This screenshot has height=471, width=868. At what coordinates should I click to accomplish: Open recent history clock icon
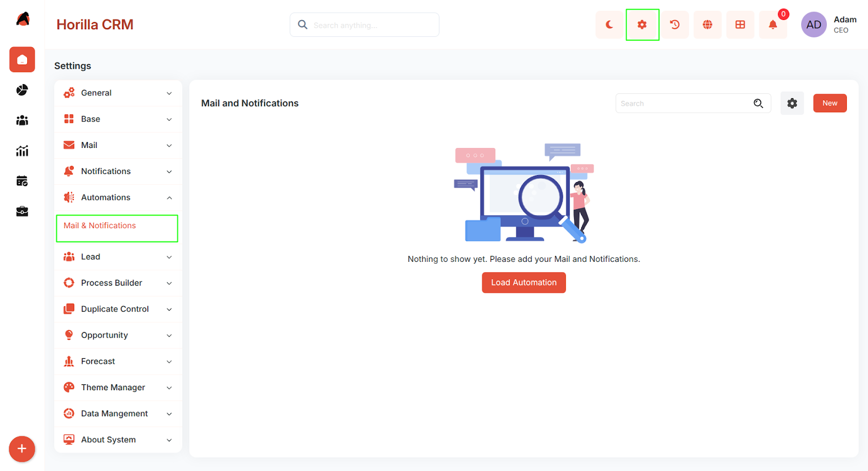point(675,25)
